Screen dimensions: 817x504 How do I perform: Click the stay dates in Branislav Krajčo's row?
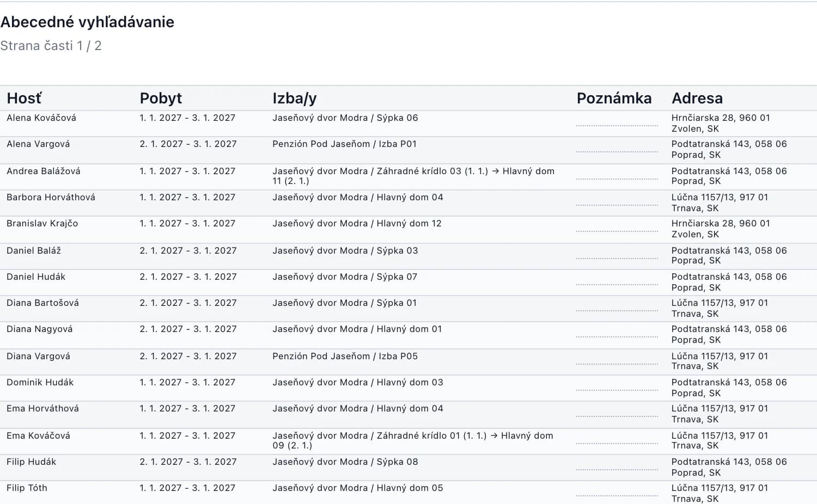[x=187, y=223]
